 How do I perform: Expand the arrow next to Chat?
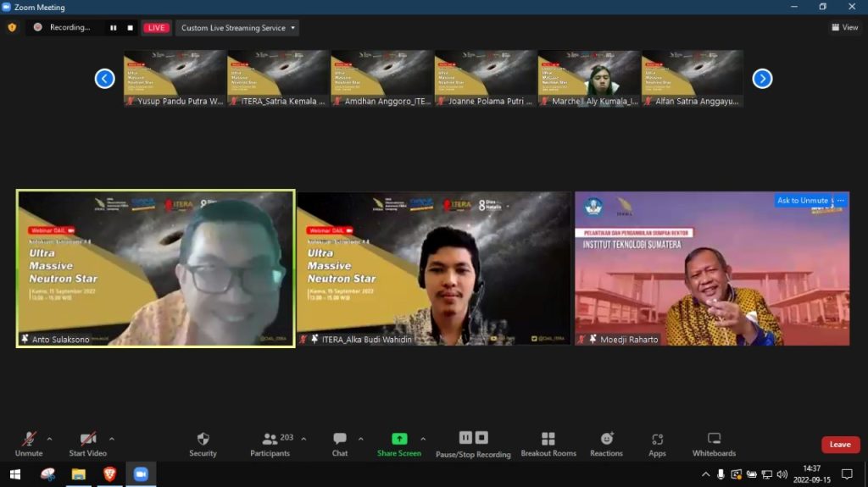click(360, 439)
